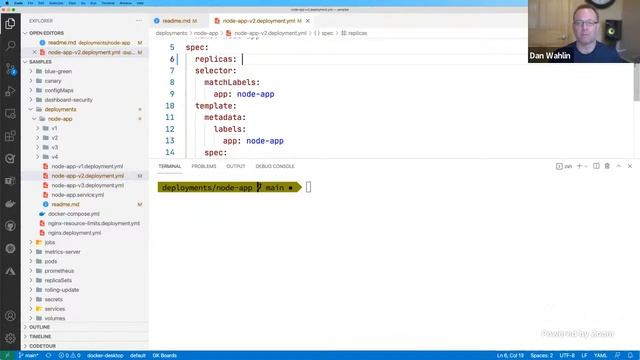Open the Azure view icon
This screenshot has width=640, height=360.
pos(10,271)
